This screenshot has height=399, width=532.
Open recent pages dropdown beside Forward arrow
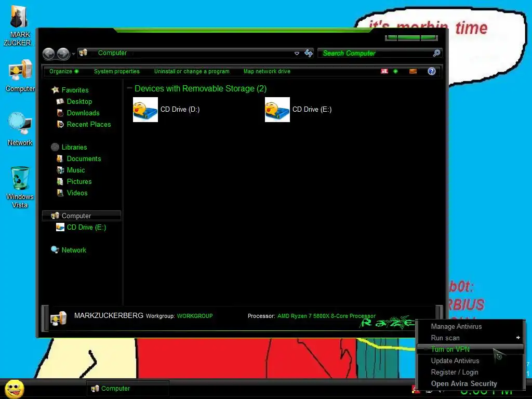[74, 54]
